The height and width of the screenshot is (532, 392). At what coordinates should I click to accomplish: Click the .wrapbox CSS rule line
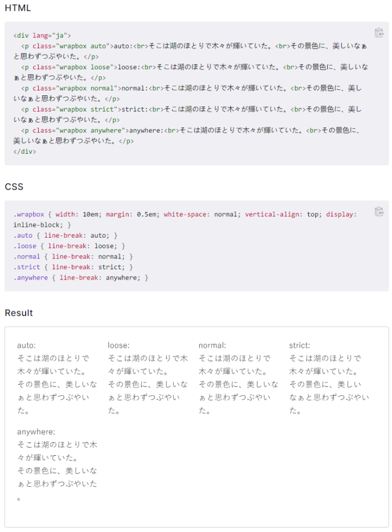185,214
